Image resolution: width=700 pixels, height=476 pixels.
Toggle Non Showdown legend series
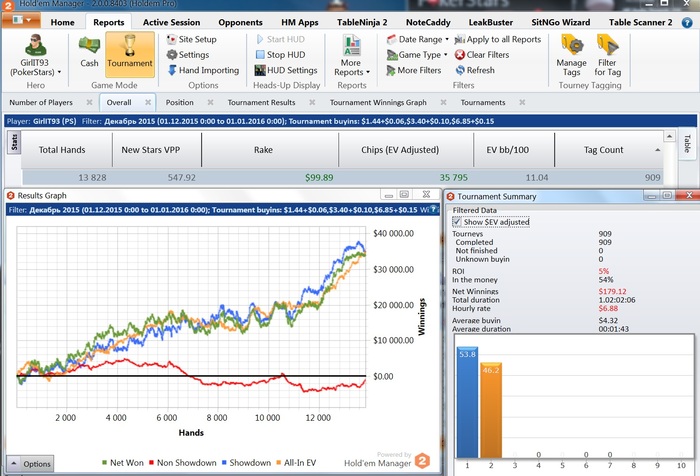click(183, 463)
